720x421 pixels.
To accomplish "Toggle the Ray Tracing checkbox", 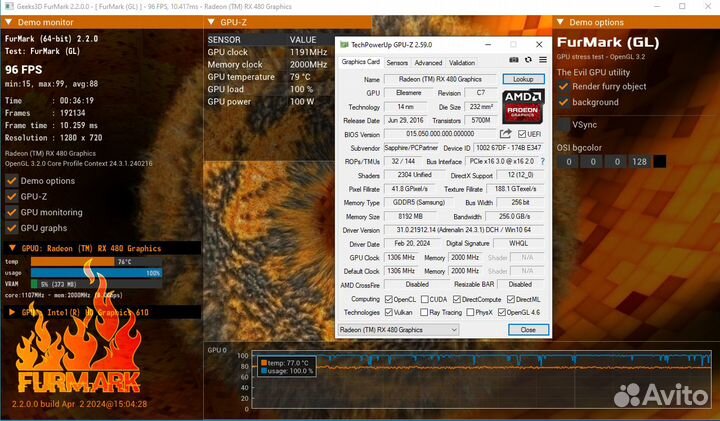I will coord(424,312).
